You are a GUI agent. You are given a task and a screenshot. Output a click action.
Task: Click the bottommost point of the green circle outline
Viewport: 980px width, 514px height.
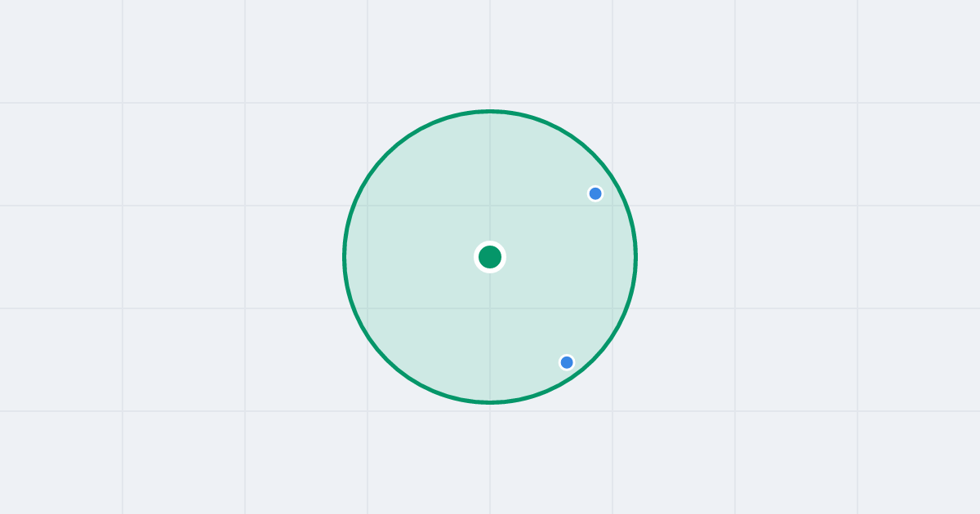tap(490, 402)
